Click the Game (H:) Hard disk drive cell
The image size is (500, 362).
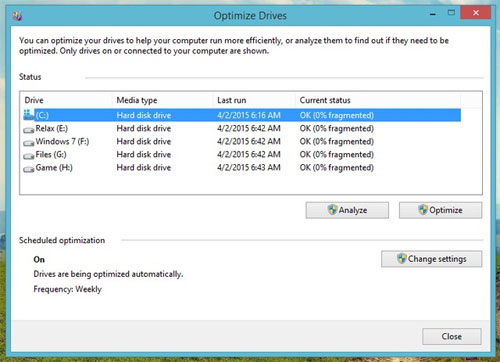(144, 167)
